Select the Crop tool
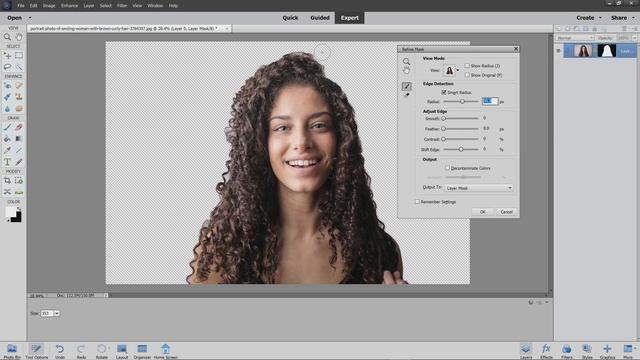The width and height of the screenshot is (640, 360). [7, 180]
